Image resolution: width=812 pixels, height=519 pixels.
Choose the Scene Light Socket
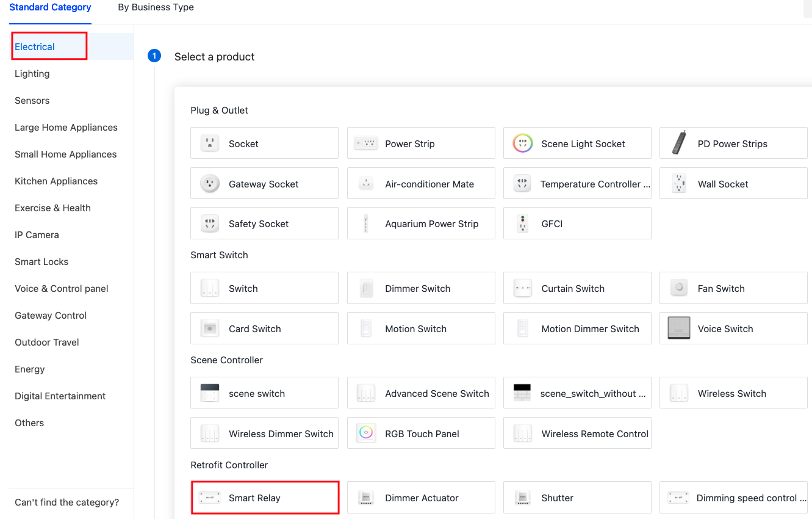[577, 143]
